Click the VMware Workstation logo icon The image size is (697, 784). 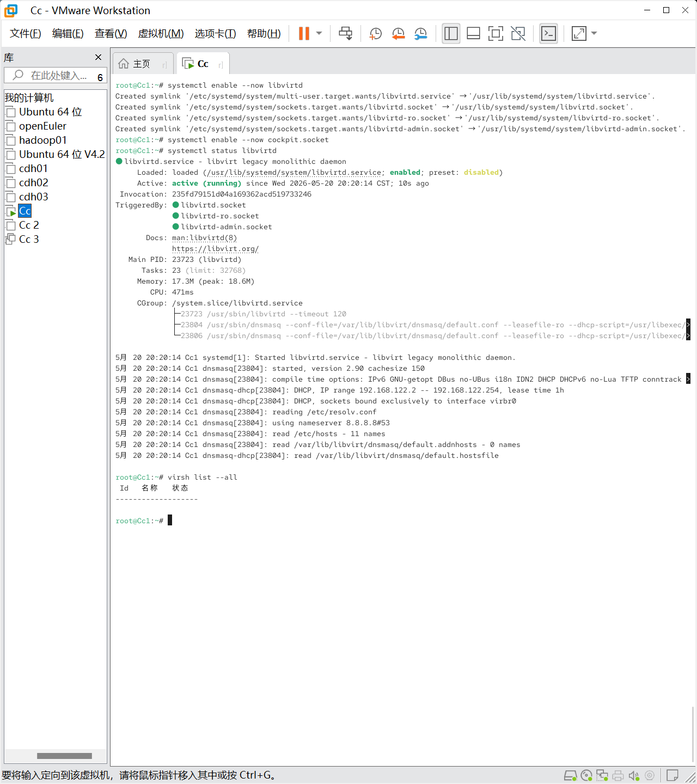pyautogui.click(x=11, y=10)
